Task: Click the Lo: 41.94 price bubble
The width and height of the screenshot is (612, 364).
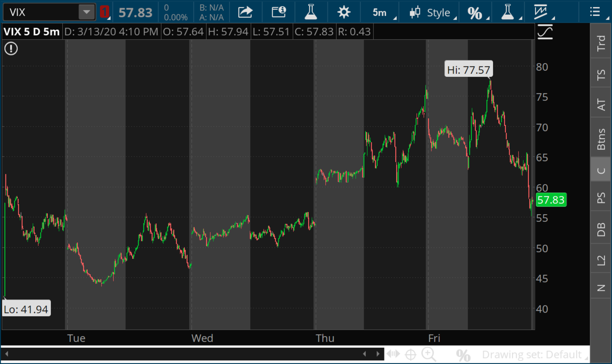Action: [x=26, y=308]
